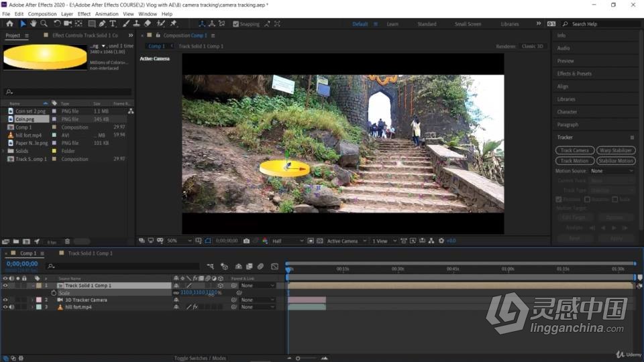
Task: Open parent dropdown for Track Solid 1 Comp 1
Action: pos(258,286)
